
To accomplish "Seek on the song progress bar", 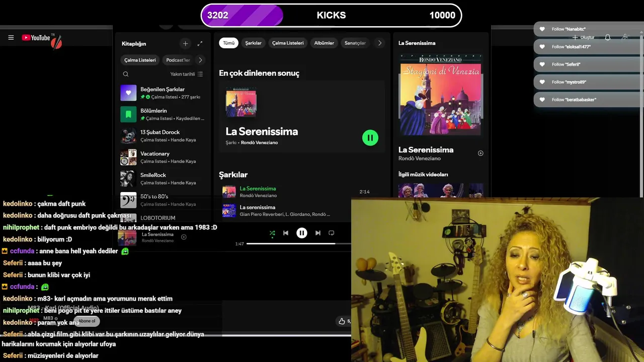I will (x=298, y=244).
